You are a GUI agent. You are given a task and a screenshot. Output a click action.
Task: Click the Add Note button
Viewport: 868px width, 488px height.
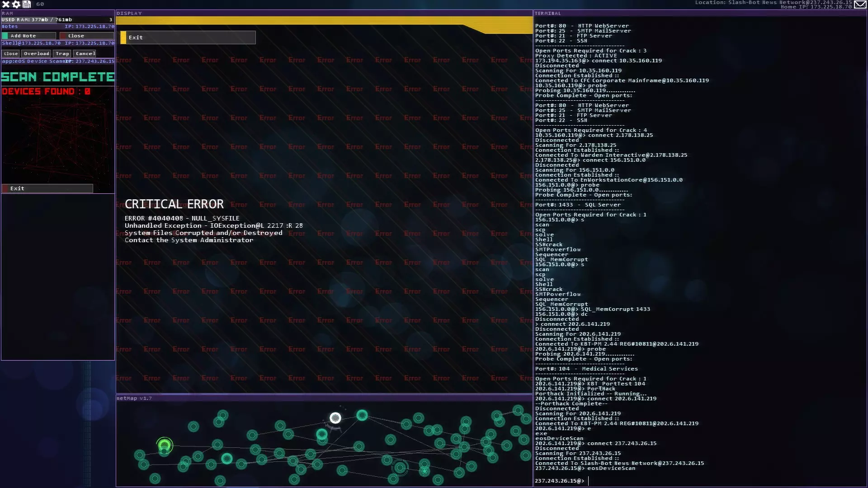[x=29, y=36]
